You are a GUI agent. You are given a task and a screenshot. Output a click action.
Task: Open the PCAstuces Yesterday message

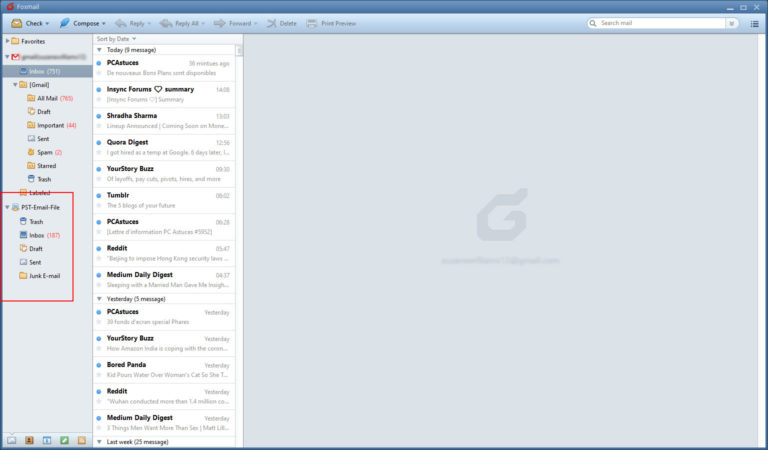(x=164, y=317)
